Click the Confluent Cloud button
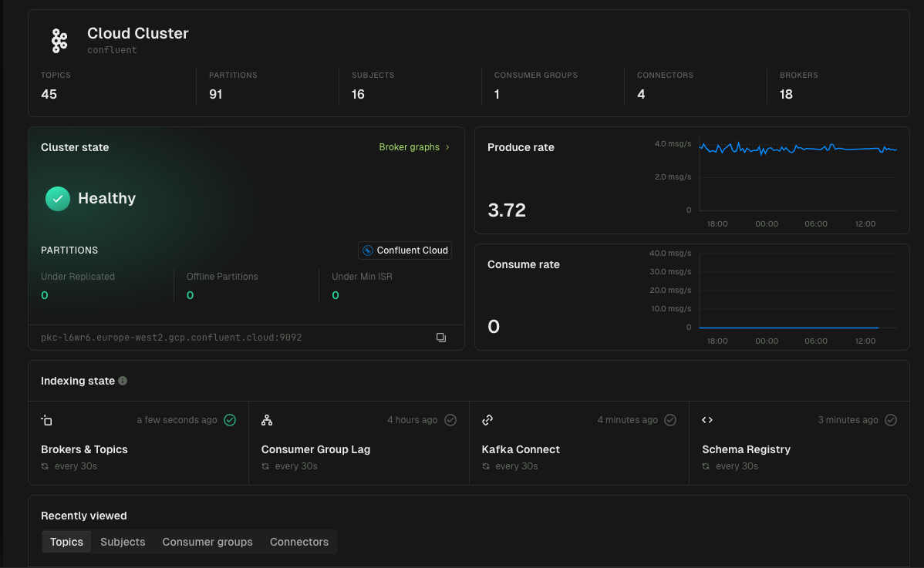924x568 pixels. click(404, 250)
